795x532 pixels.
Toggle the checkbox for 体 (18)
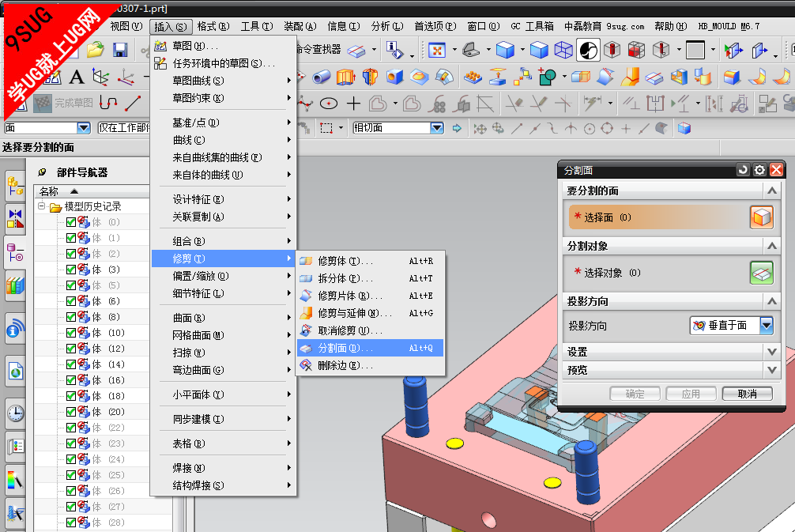71,396
